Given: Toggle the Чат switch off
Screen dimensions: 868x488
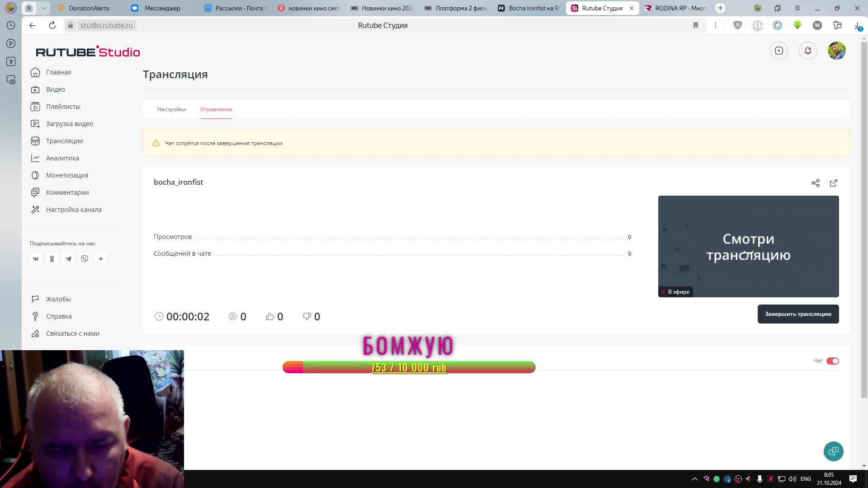Looking at the screenshot, I should pyautogui.click(x=832, y=361).
